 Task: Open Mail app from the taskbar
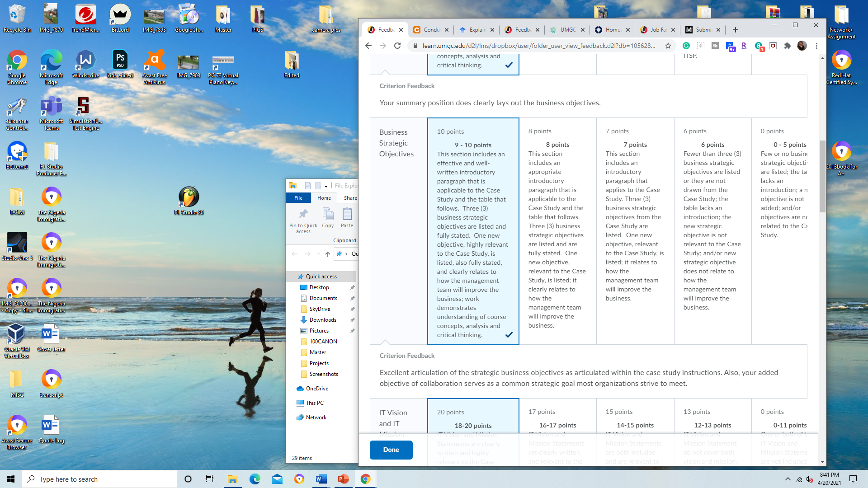[x=277, y=479]
